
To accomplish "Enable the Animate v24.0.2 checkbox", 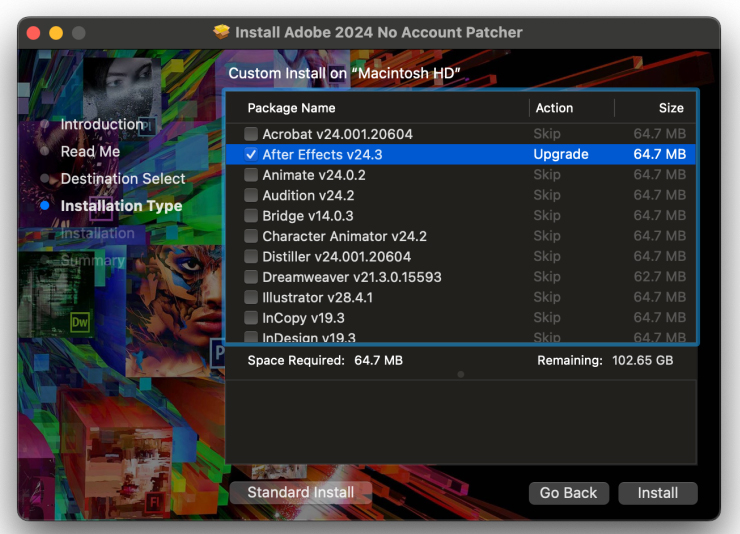I will click(251, 175).
